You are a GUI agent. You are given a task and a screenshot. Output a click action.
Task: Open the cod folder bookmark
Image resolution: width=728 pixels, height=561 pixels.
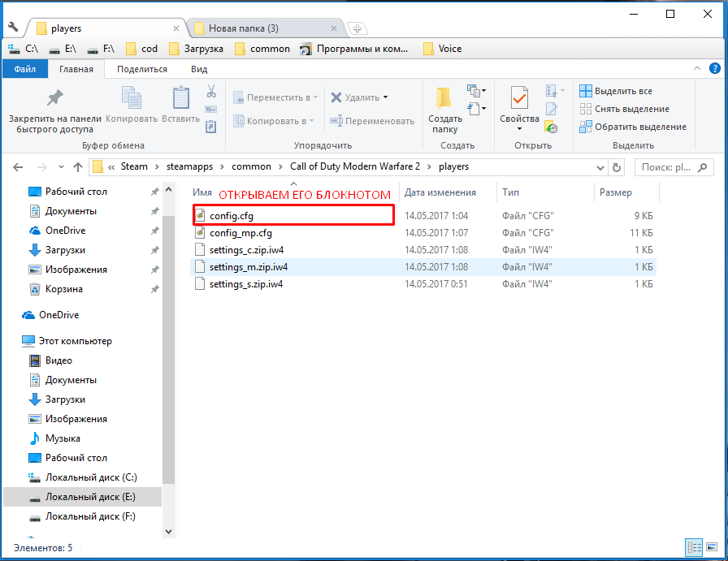(x=142, y=49)
